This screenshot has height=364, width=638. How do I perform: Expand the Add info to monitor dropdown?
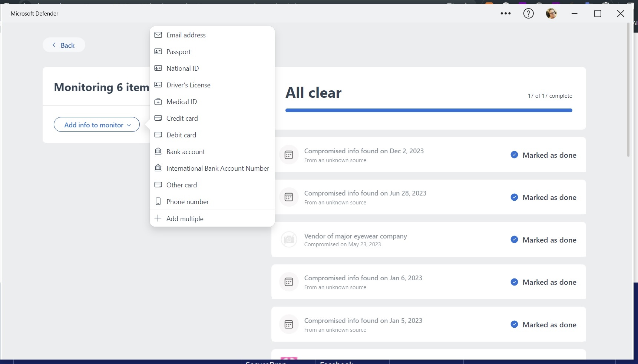97,125
